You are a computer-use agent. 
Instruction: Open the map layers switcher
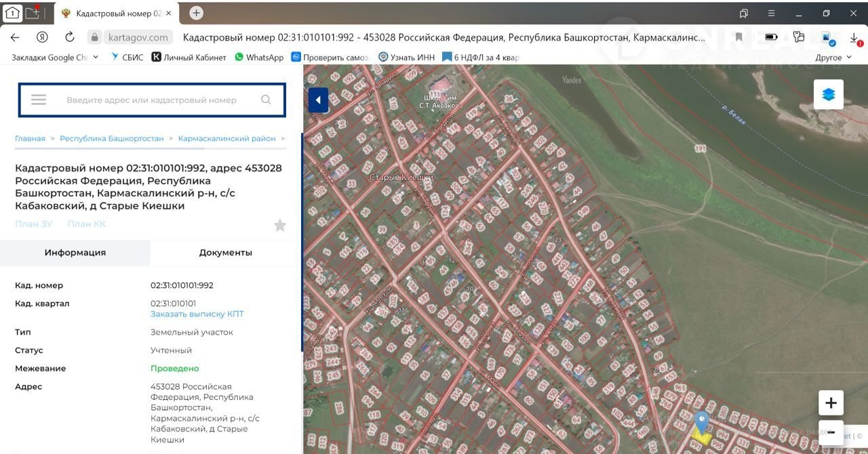pos(828,95)
